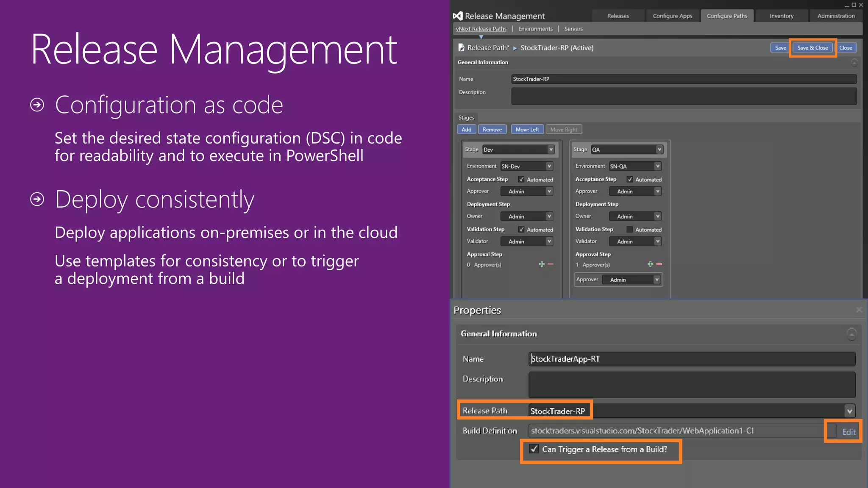This screenshot has height=488, width=868.
Task: Collapse Release Path General Information section
Action: tap(854, 63)
